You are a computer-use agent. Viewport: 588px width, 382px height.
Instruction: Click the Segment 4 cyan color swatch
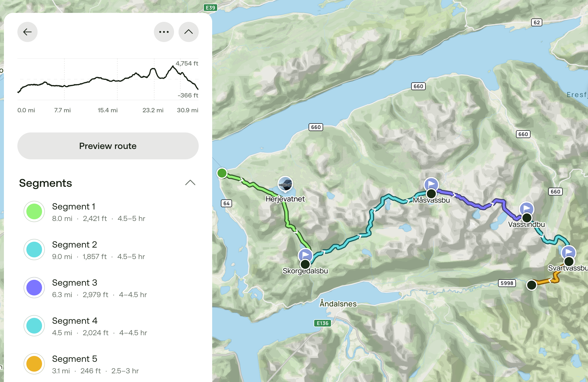click(34, 326)
